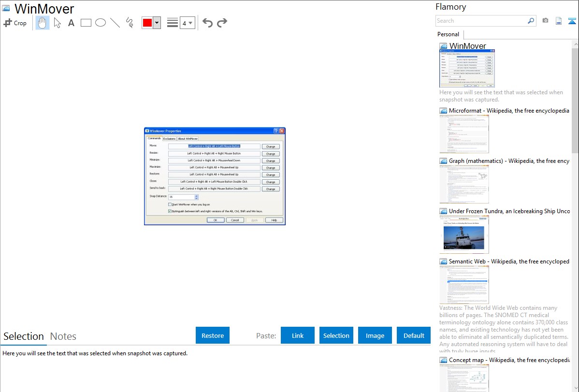Open the color picker dropdown arrow
Image resolution: width=579 pixels, height=392 pixels.
coord(157,23)
